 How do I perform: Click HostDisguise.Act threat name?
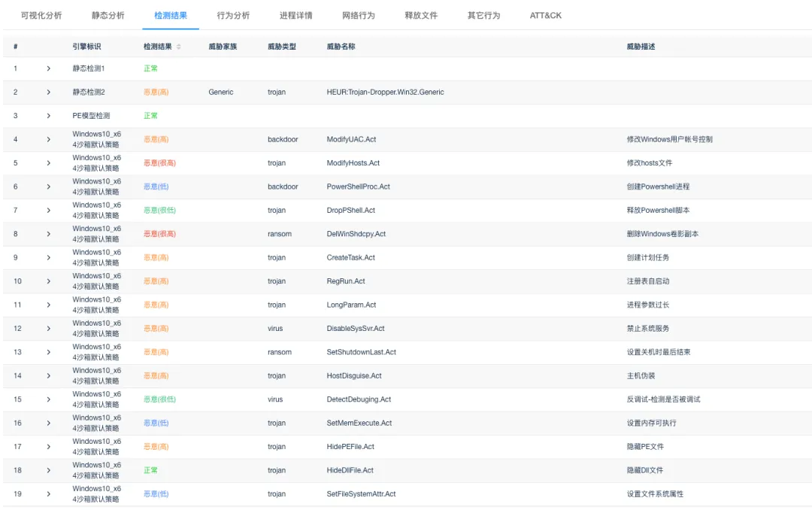click(354, 376)
